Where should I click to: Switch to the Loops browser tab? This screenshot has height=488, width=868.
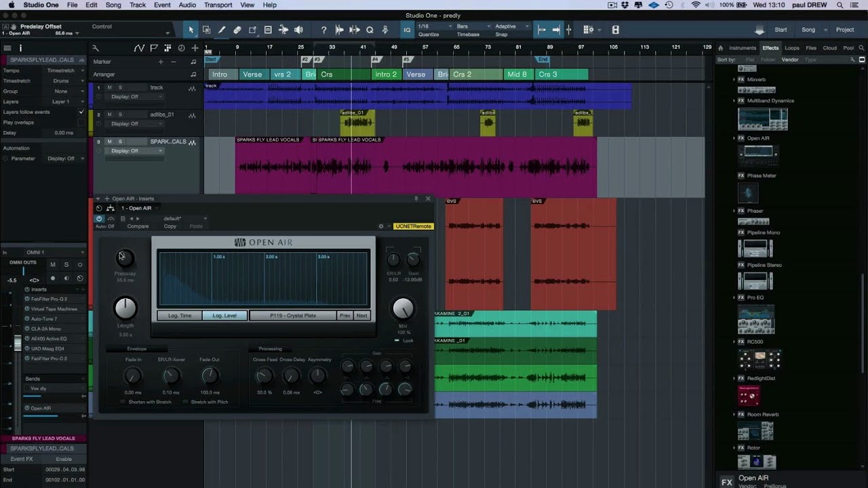click(792, 48)
